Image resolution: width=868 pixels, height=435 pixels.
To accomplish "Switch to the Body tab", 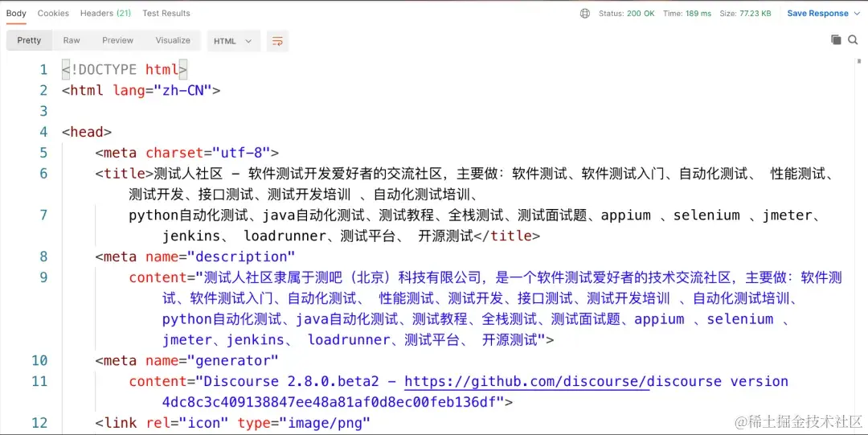I will (x=16, y=14).
